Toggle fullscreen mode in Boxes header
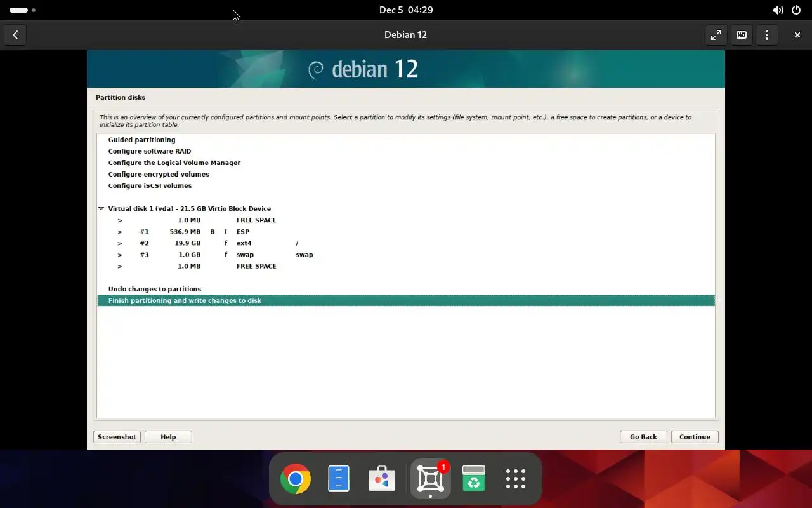Viewport: 812px width, 508px height. (x=716, y=35)
